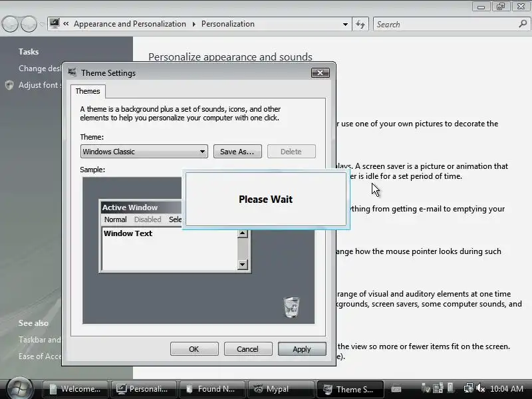Click the Active Window sample title bar

pyautogui.click(x=142, y=207)
